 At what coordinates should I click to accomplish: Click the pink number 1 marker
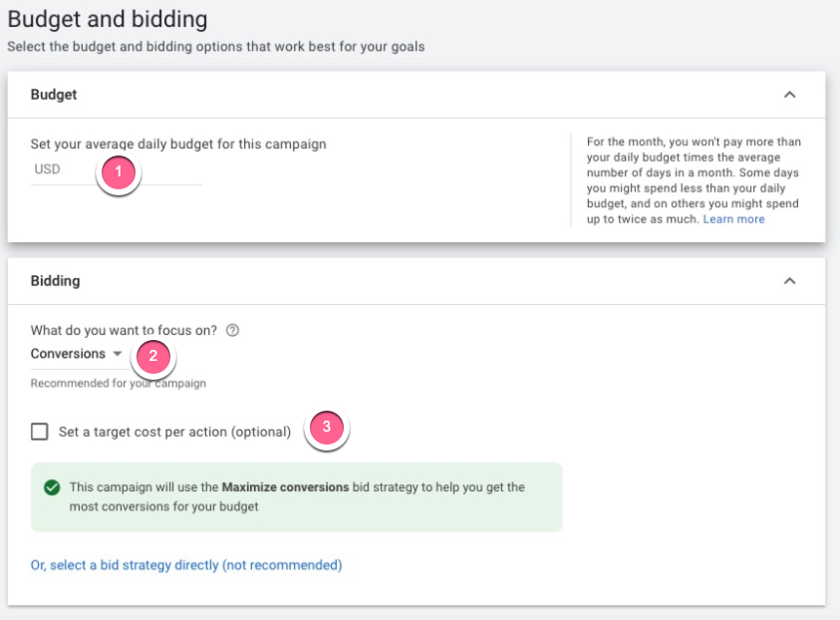119,172
